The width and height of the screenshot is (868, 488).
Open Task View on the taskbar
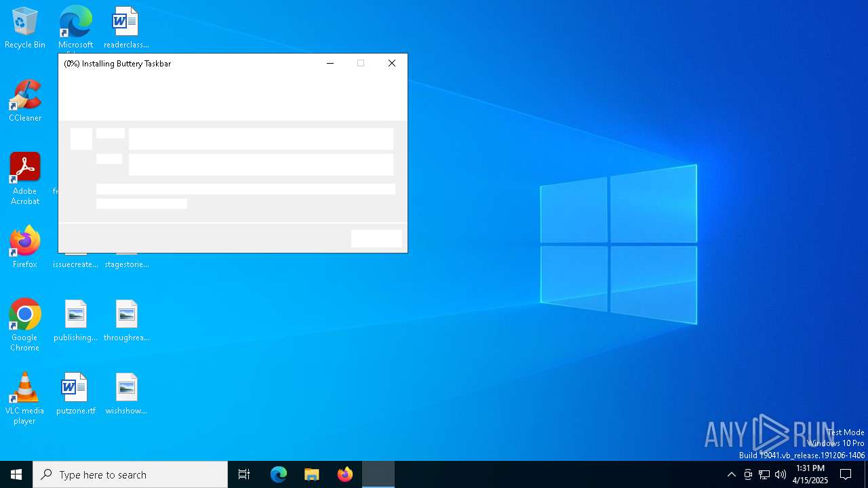pyautogui.click(x=244, y=474)
